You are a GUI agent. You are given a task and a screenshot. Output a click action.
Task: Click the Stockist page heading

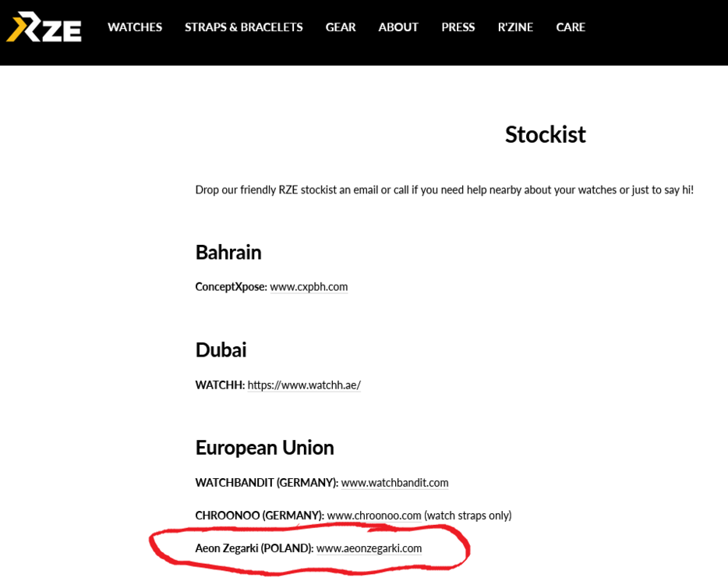click(x=545, y=134)
